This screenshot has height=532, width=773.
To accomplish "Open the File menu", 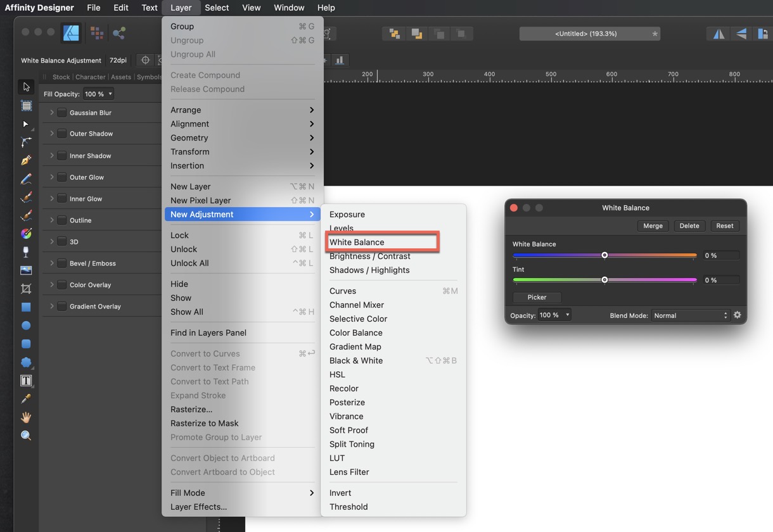I will click(94, 8).
